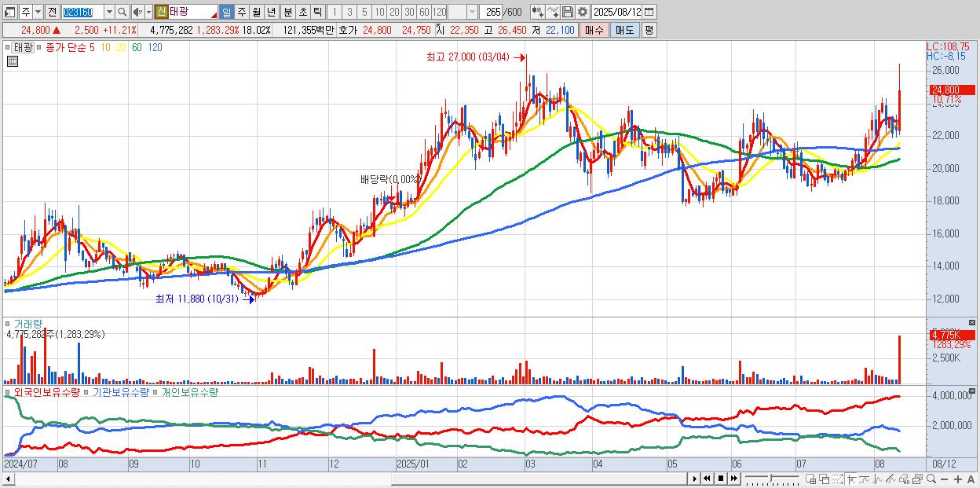Choose the 10 interval button

[x=379, y=12]
